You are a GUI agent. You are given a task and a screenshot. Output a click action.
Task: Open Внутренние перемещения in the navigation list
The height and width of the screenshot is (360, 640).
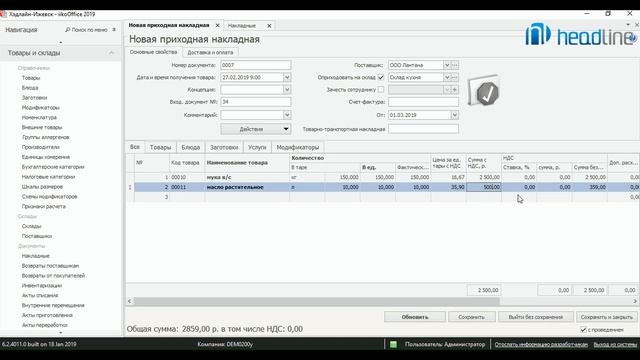click(53, 305)
